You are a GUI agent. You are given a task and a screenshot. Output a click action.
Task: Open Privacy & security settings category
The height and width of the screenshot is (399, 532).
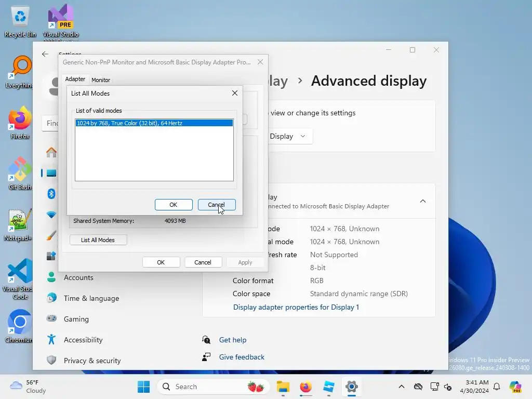tap(92, 361)
